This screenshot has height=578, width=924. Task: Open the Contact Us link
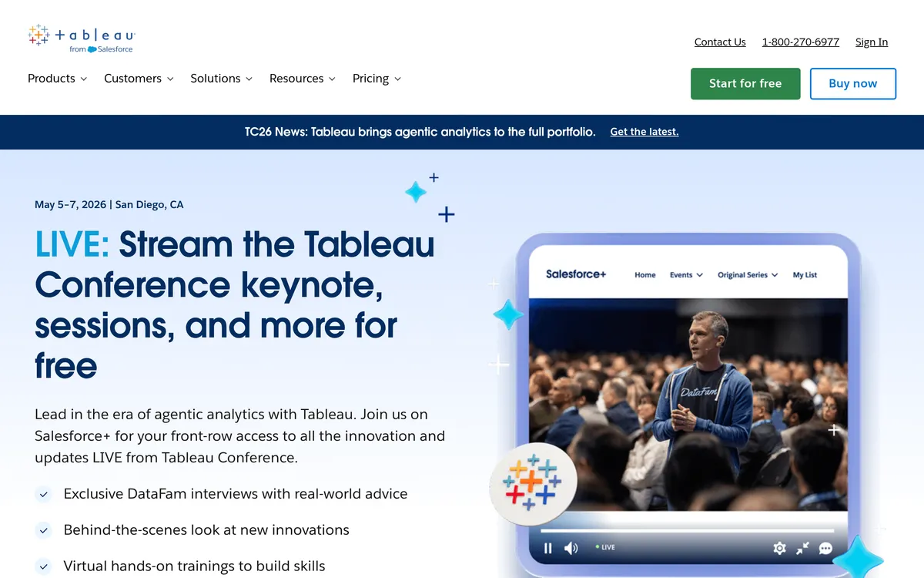[720, 42]
